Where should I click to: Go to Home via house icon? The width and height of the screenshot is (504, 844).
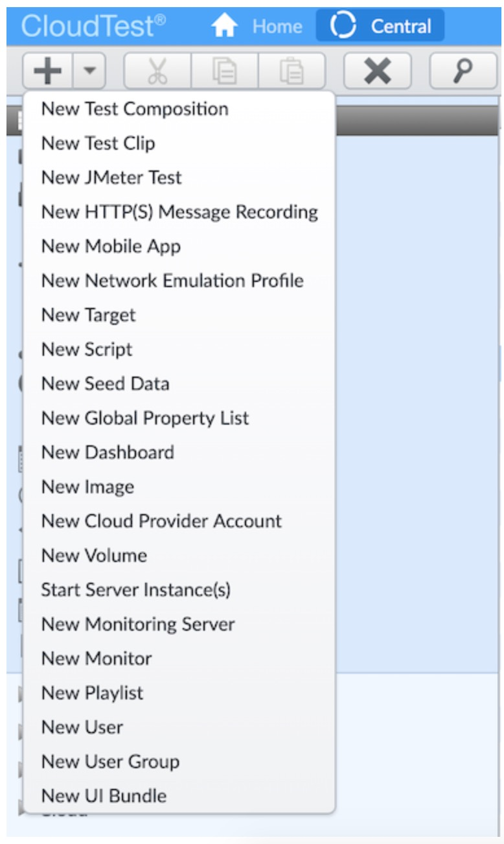[225, 26]
